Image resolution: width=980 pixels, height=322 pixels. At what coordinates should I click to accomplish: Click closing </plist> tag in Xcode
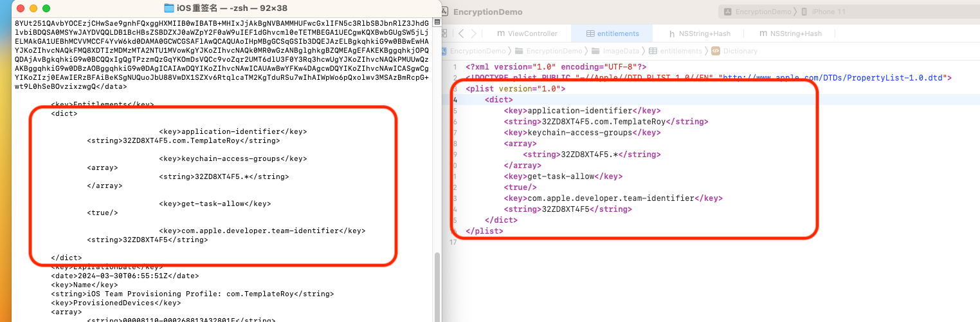coord(484,231)
